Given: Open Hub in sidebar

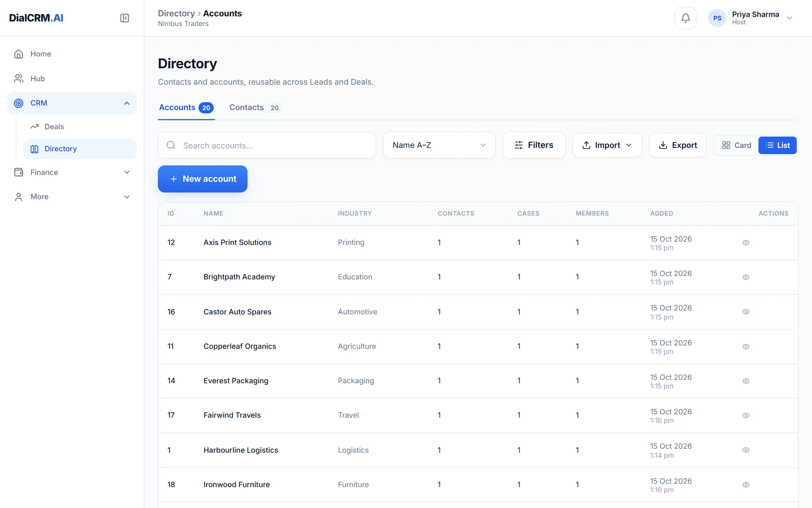Looking at the screenshot, I should click(x=72, y=79).
